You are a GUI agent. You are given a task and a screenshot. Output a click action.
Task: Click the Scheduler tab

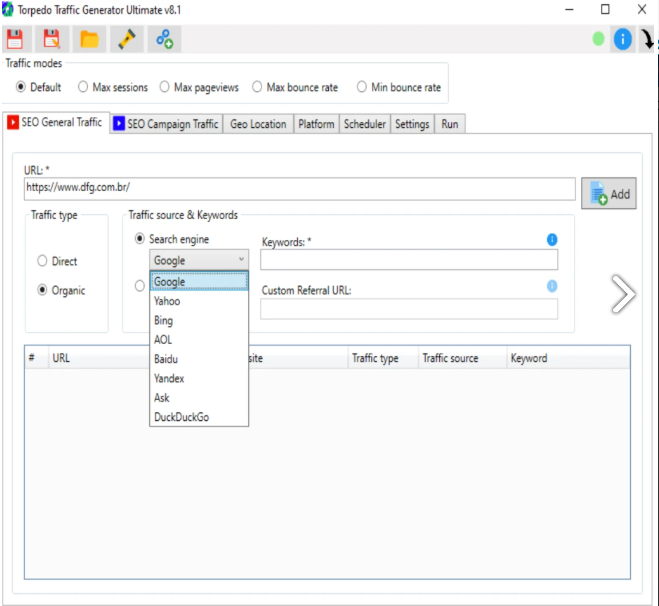(364, 124)
